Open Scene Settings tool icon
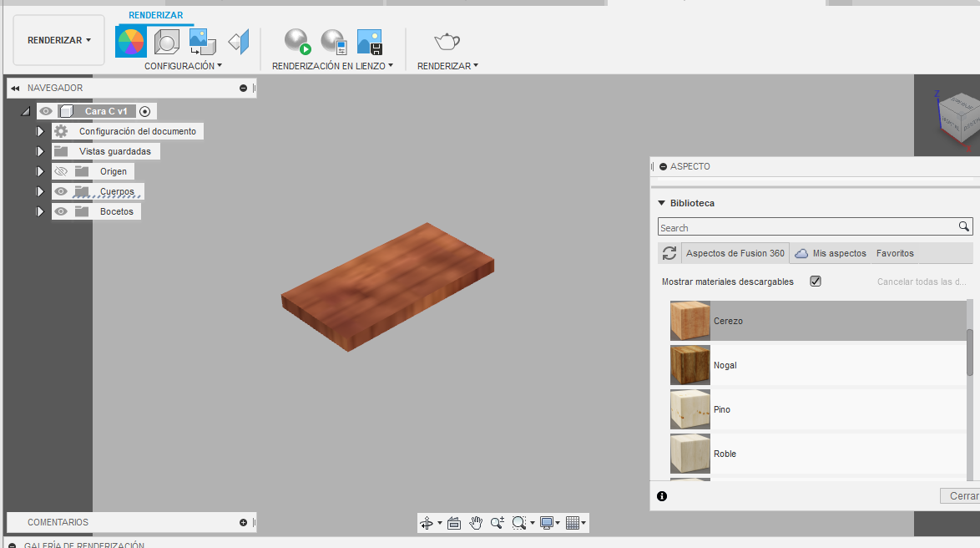 point(166,42)
